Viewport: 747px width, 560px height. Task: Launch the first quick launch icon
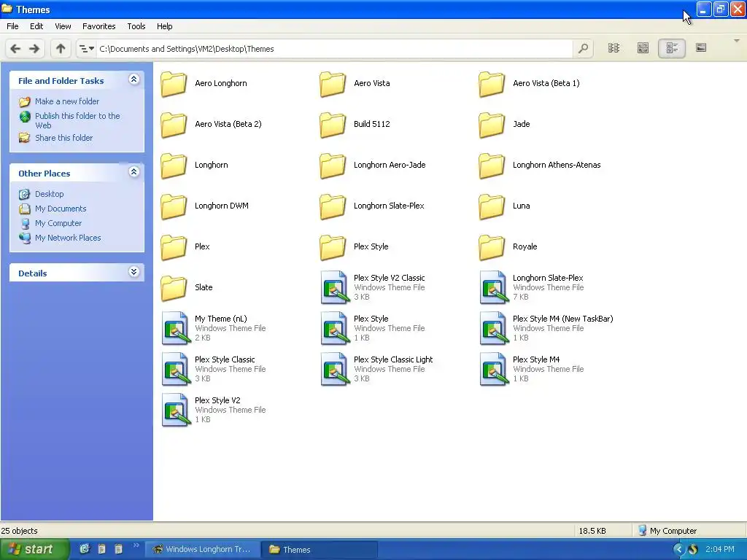point(85,549)
